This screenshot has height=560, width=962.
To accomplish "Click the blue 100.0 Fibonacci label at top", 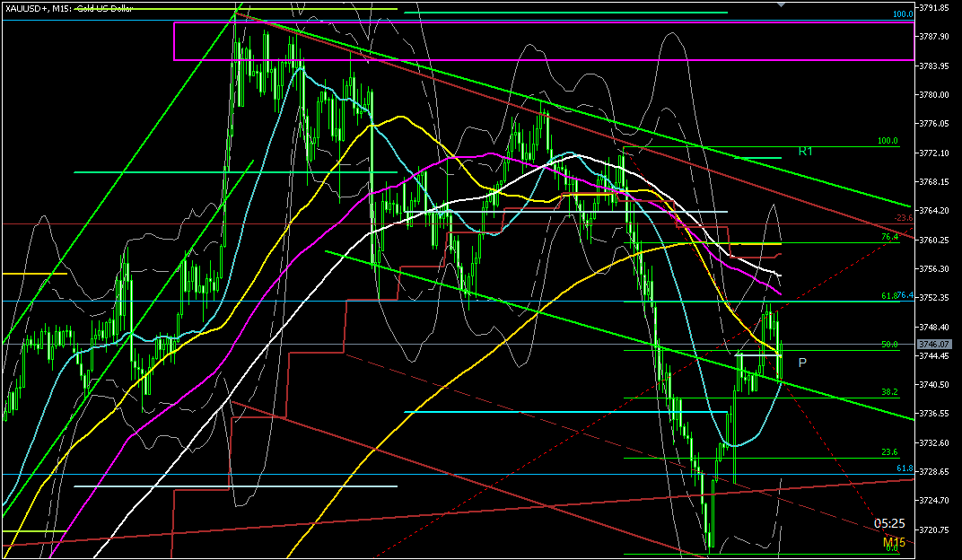I will tap(903, 15).
